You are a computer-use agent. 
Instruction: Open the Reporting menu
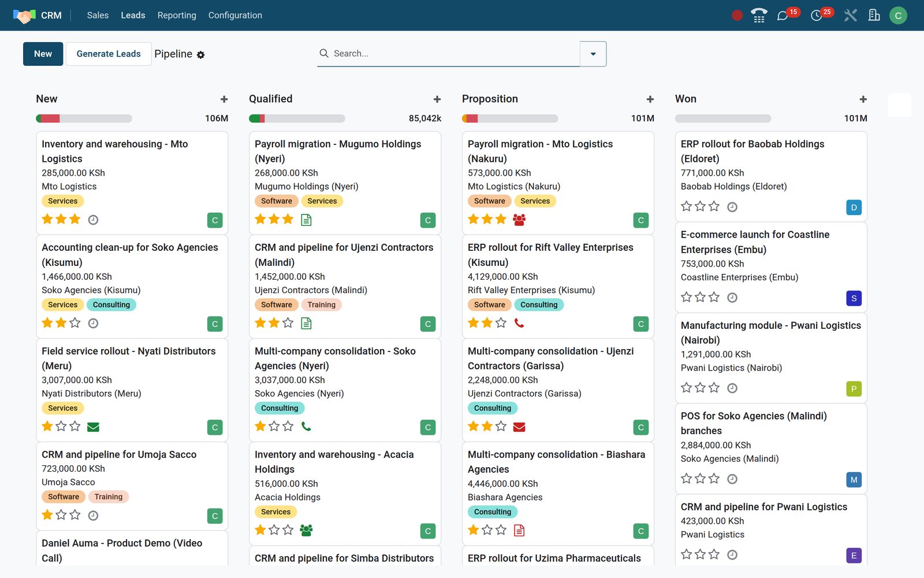pos(177,16)
